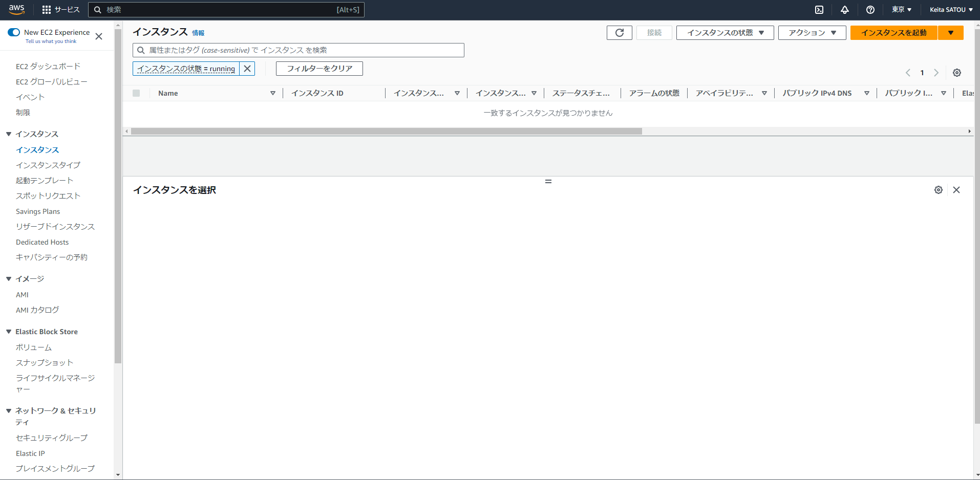Click the インスタンス ID column header
The image size is (980, 480).
(317, 93)
